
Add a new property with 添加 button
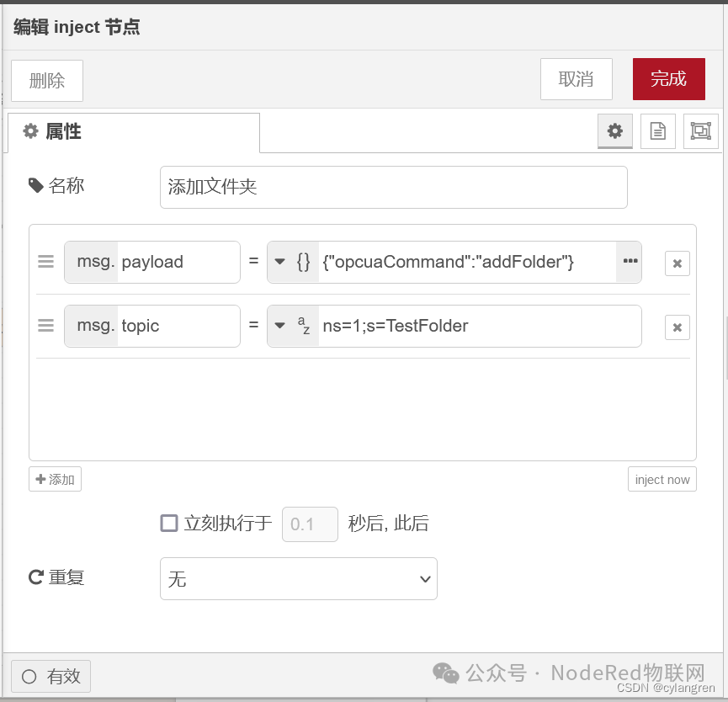coord(55,479)
